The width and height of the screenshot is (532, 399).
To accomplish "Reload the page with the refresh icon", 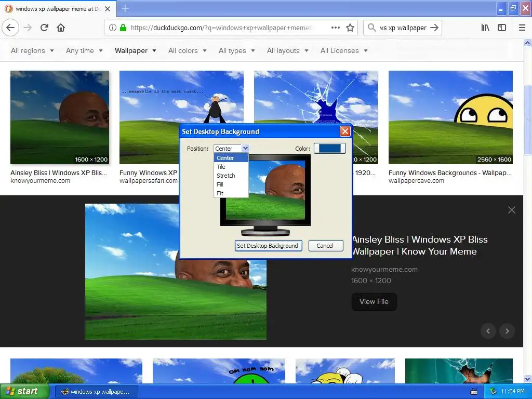I will pyautogui.click(x=44, y=28).
